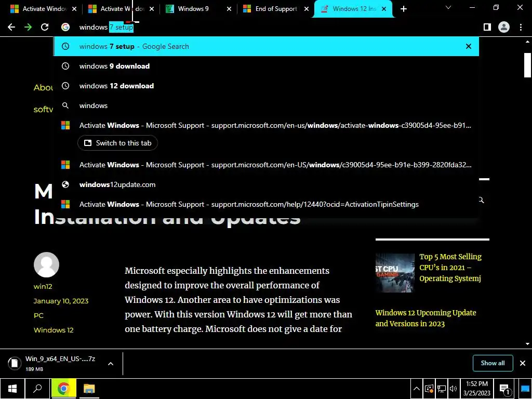Go back to the previous page
Image resolution: width=532 pixels, height=399 pixels.
point(11,27)
